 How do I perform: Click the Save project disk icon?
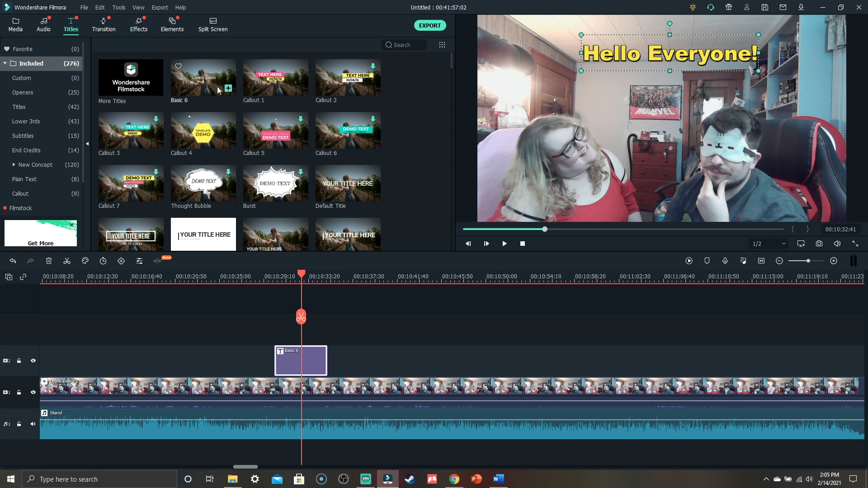(765, 7)
